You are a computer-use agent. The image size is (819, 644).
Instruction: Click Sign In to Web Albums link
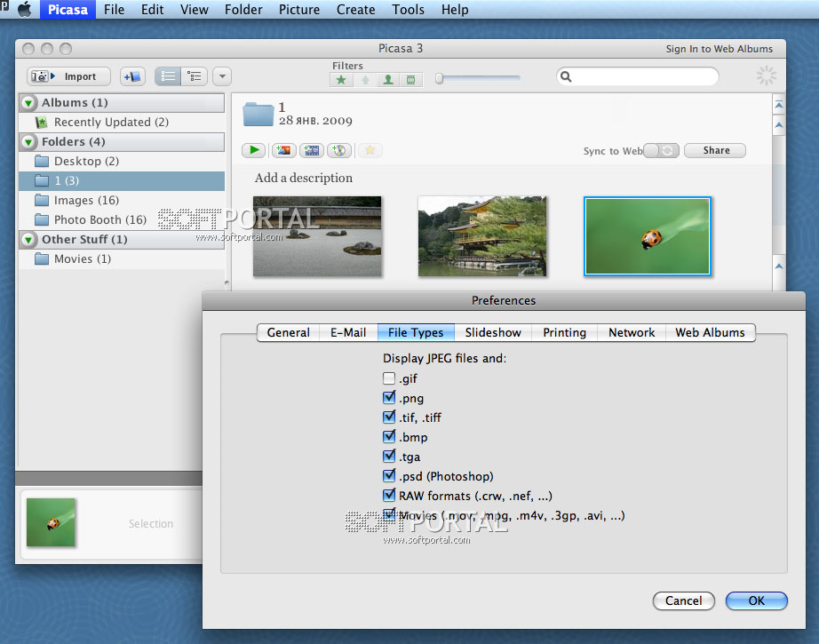coord(719,49)
